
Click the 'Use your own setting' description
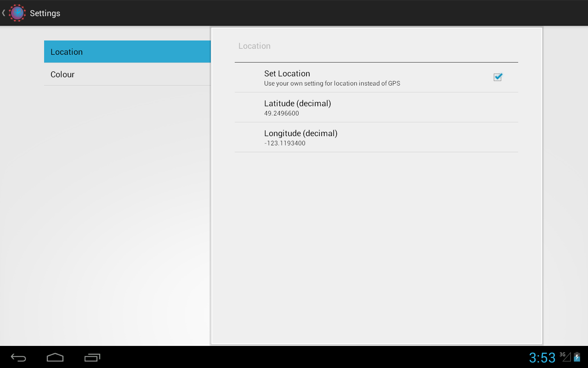point(332,83)
